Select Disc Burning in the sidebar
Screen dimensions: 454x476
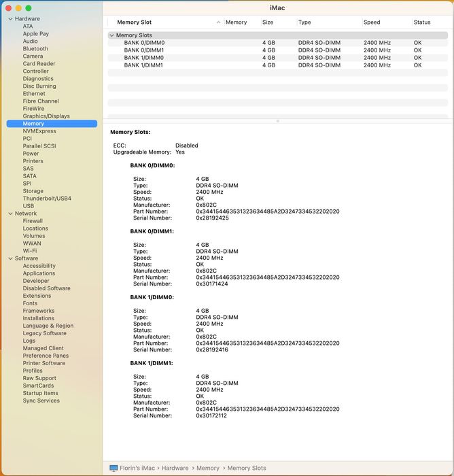click(x=39, y=86)
